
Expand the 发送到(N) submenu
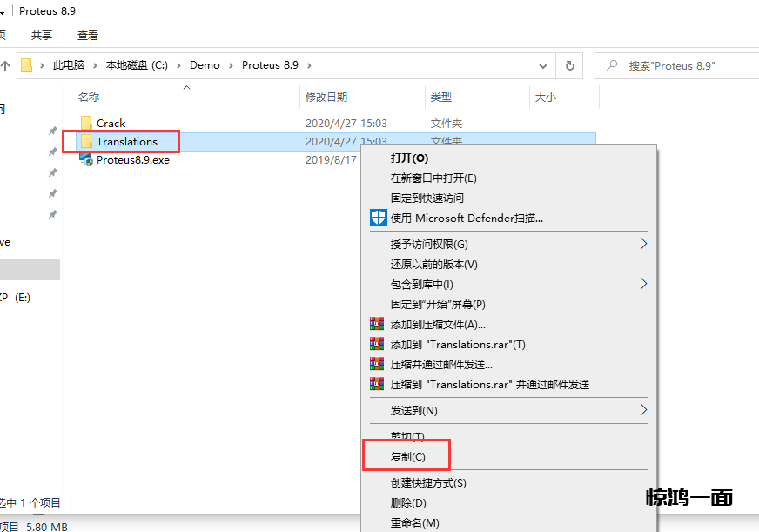[644, 410]
